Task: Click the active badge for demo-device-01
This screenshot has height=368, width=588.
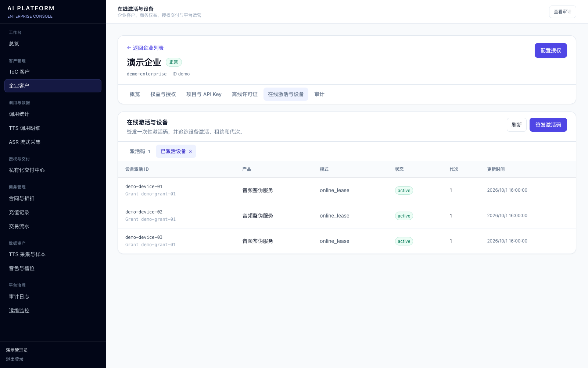Action: tap(404, 190)
